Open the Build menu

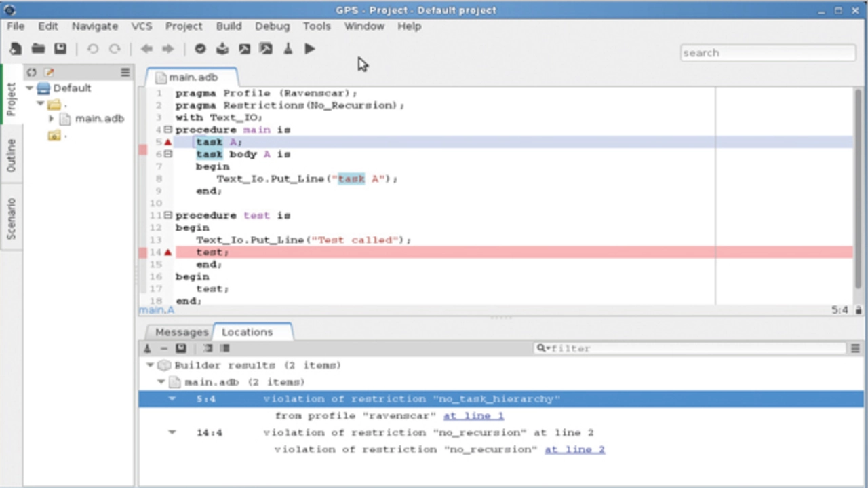pos(229,26)
